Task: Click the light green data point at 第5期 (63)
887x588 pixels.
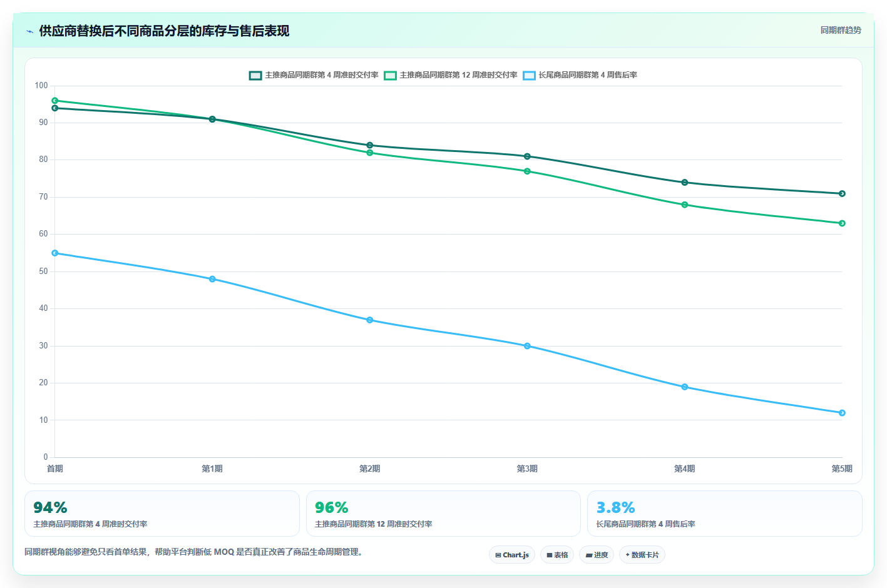Action: click(842, 223)
